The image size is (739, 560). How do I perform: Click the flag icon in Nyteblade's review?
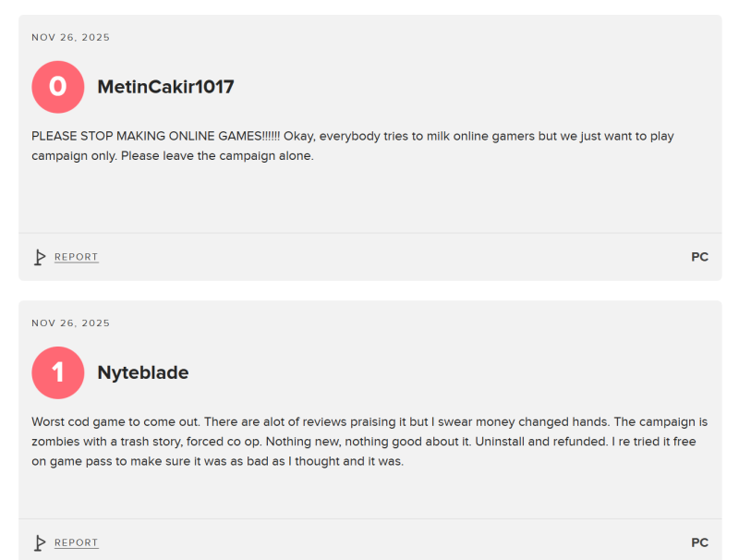[x=40, y=542]
